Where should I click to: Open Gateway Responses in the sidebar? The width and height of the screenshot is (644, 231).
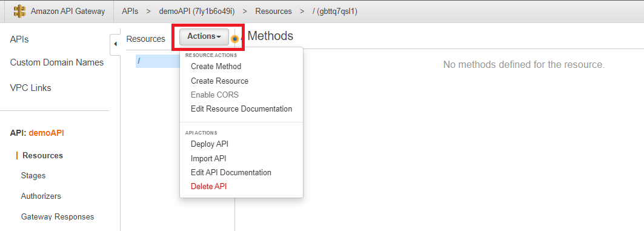(58, 217)
